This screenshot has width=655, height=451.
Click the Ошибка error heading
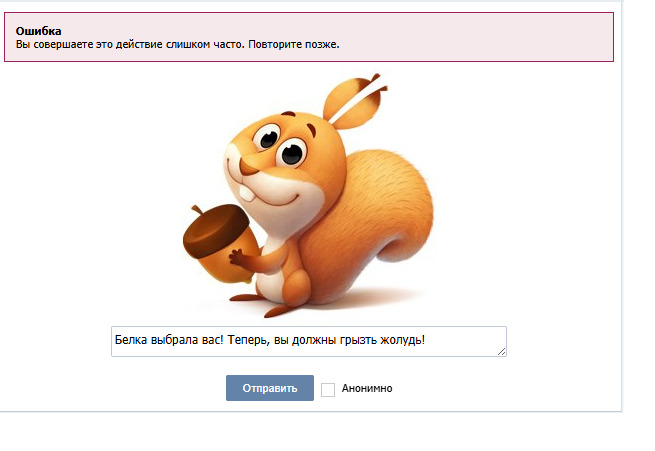38,31
